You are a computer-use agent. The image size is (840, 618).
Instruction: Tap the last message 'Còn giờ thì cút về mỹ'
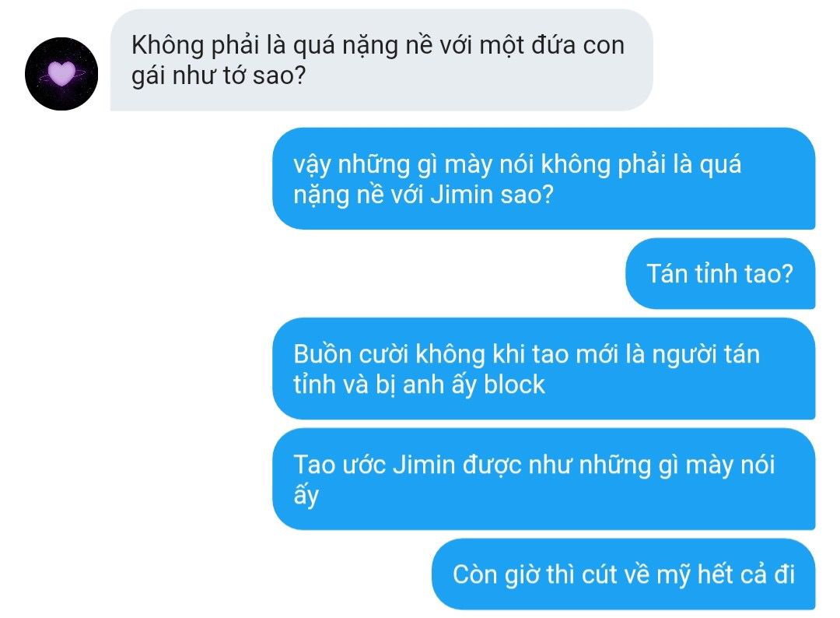[624, 574]
